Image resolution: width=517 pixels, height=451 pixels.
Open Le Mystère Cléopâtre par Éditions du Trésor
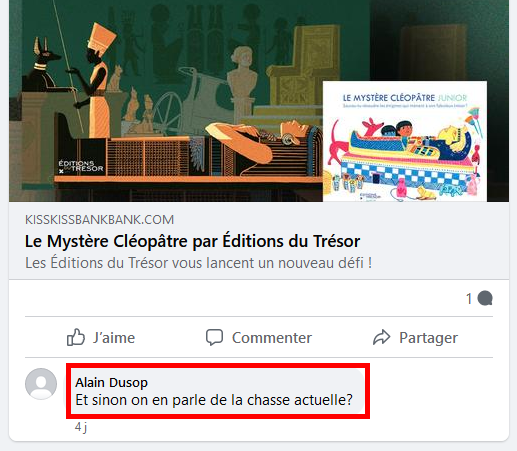point(192,241)
